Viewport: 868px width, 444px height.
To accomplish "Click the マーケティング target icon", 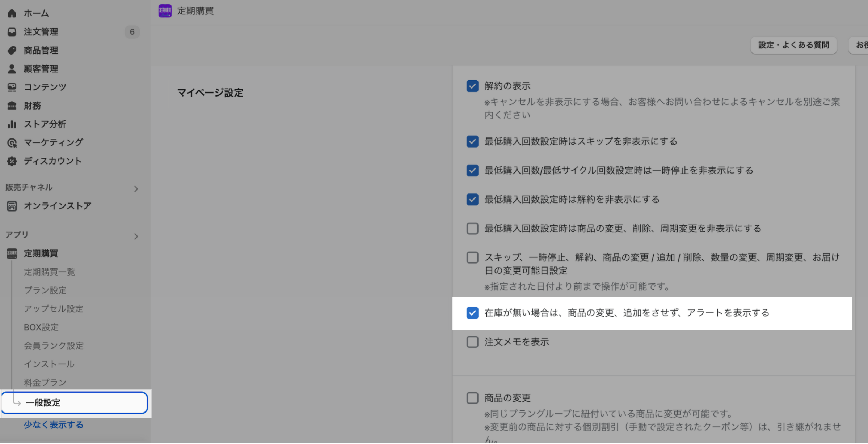I will pyautogui.click(x=12, y=143).
